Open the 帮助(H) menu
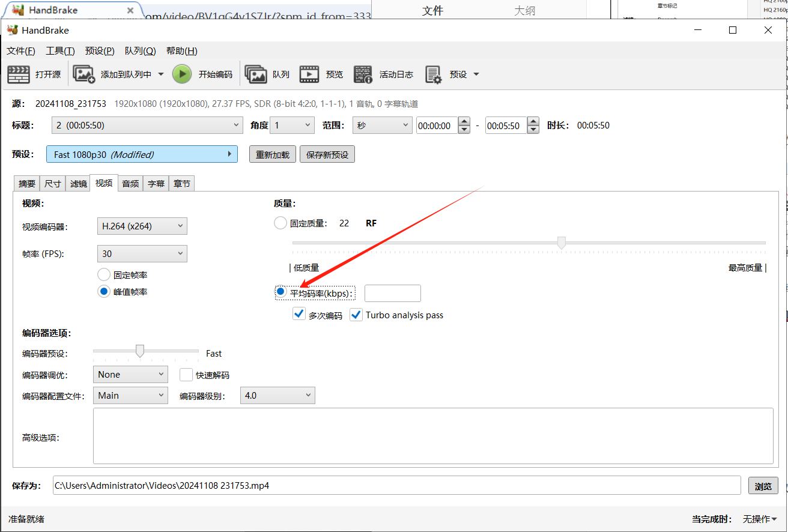The height and width of the screenshot is (532, 788). point(182,51)
